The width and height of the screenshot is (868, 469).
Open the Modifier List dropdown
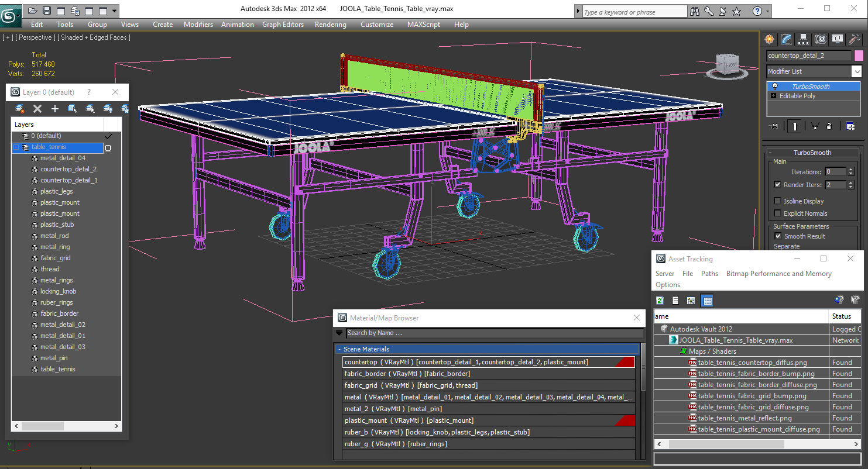(x=857, y=71)
